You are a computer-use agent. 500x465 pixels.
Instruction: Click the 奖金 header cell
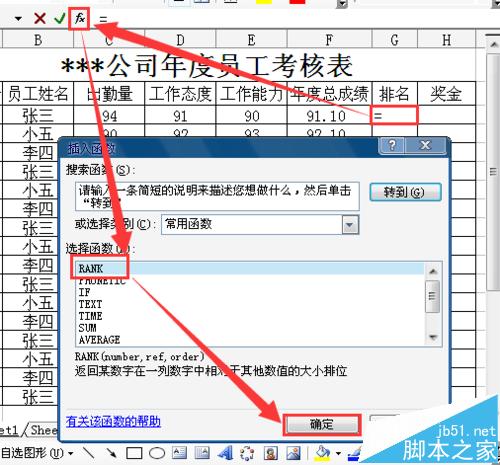click(x=446, y=94)
